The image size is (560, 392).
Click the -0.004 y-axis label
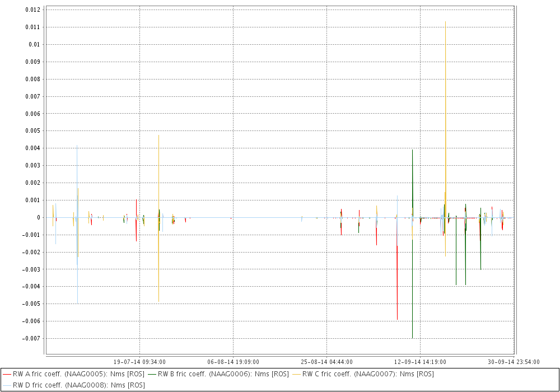31,286
